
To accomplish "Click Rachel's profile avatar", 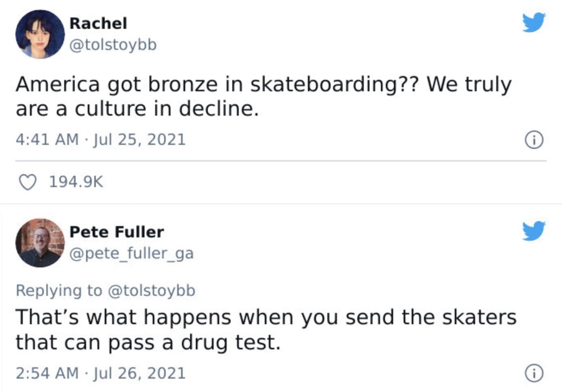I will [x=41, y=34].
